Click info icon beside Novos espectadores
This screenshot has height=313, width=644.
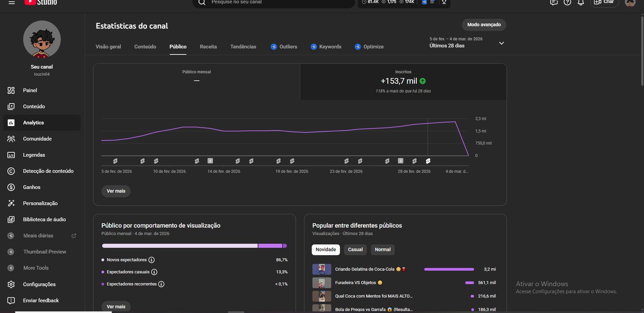151,260
